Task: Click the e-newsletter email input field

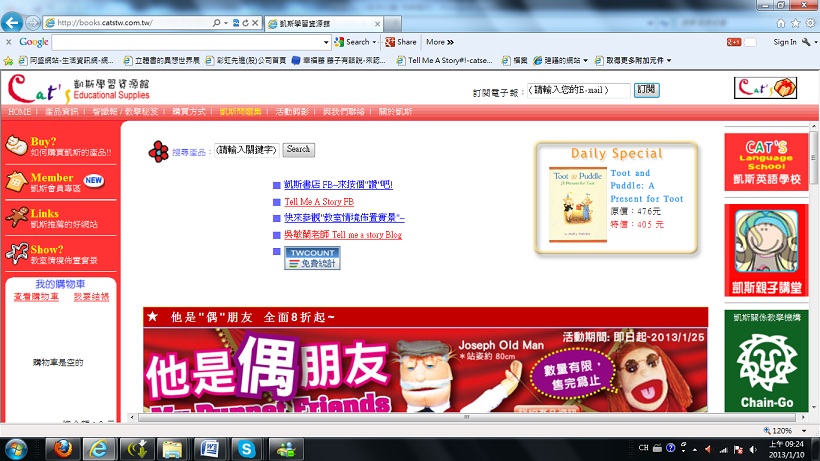Action: (x=580, y=90)
